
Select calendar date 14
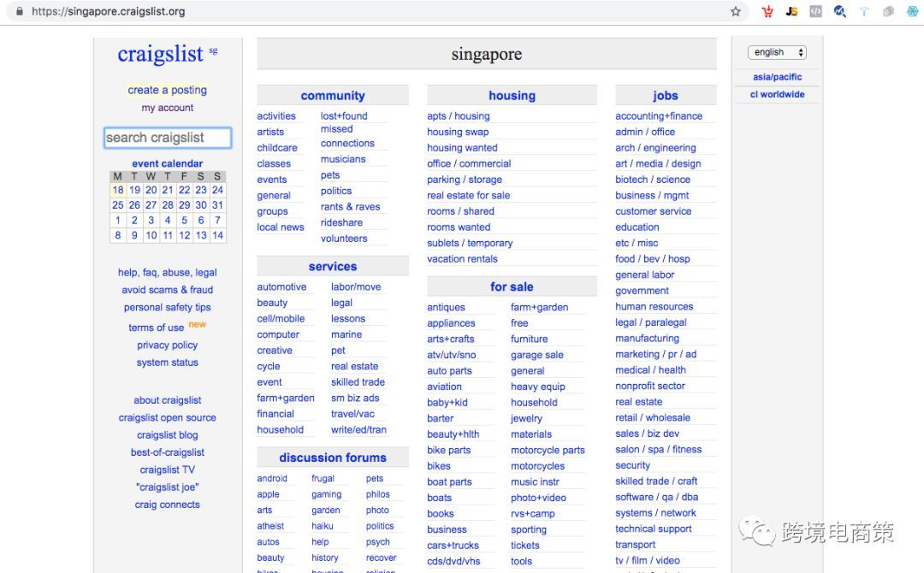click(217, 235)
